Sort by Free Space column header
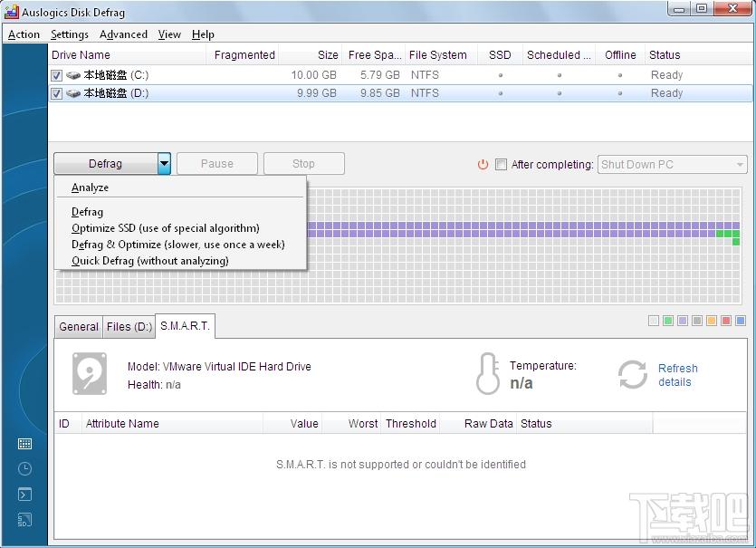Image resolution: width=756 pixels, height=548 pixels. (374, 55)
